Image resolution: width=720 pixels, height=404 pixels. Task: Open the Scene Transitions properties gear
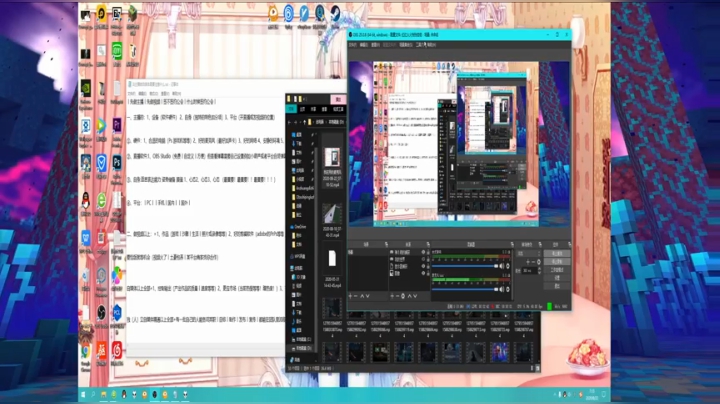pyautogui.click(x=539, y=262)
